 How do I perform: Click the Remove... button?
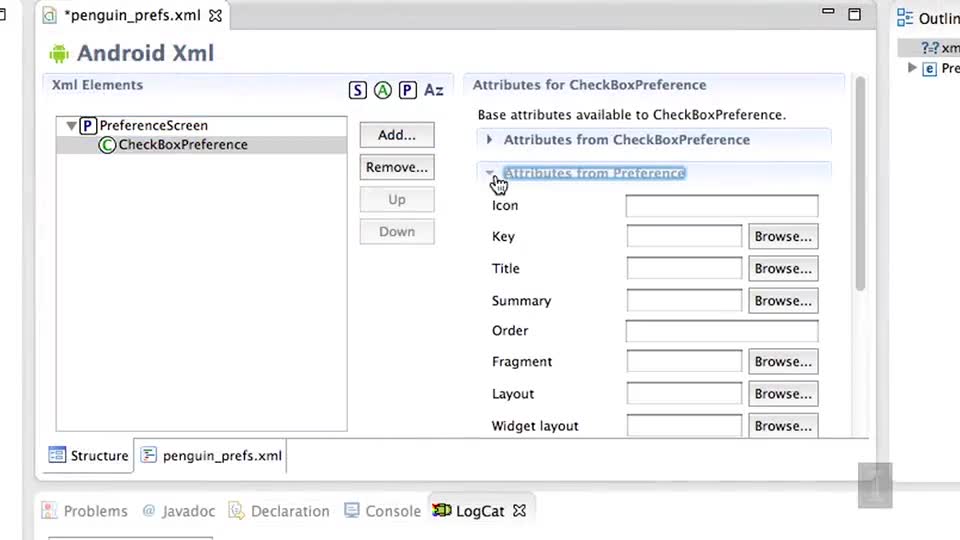(397, 167)
